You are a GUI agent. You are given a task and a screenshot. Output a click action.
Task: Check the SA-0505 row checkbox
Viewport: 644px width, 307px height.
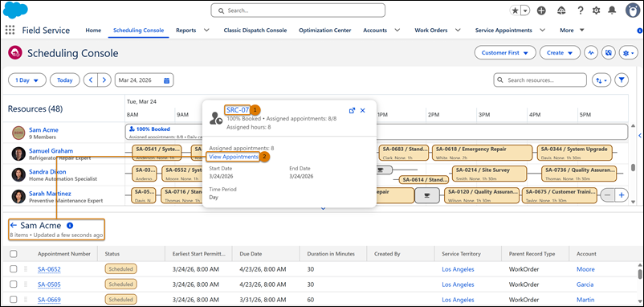tap(14, 284)
